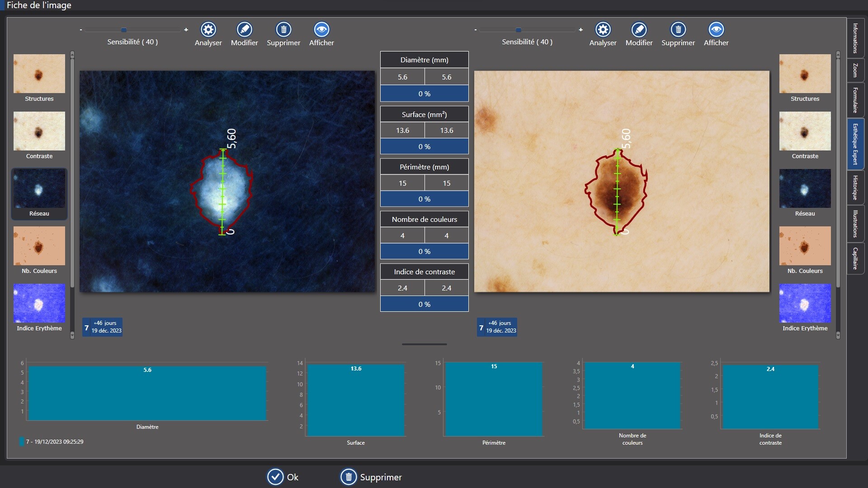This screenshot has height=488, width=868.
Task: Toggle Afficher eye for the left image overlay
Action: point(321,29)
